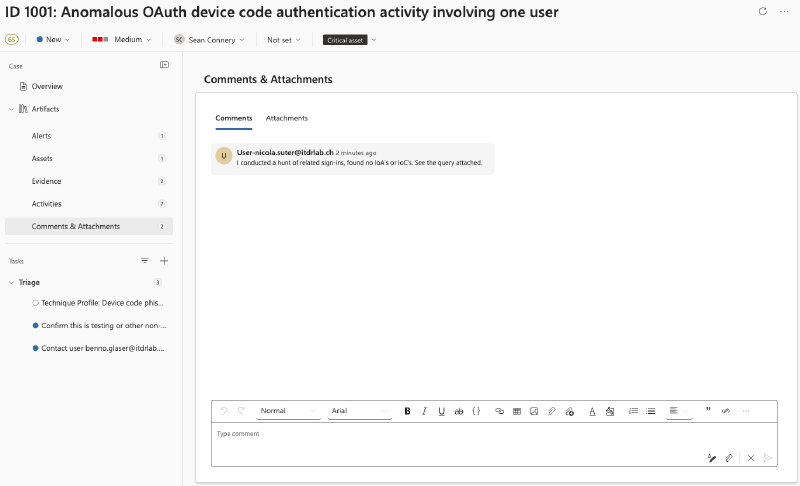Open the Medium severity dropdown

point(121,39)
